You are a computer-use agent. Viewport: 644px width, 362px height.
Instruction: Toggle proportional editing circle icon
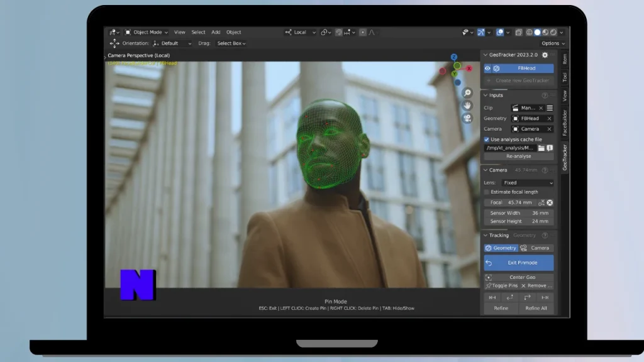[x=363, y=32]
